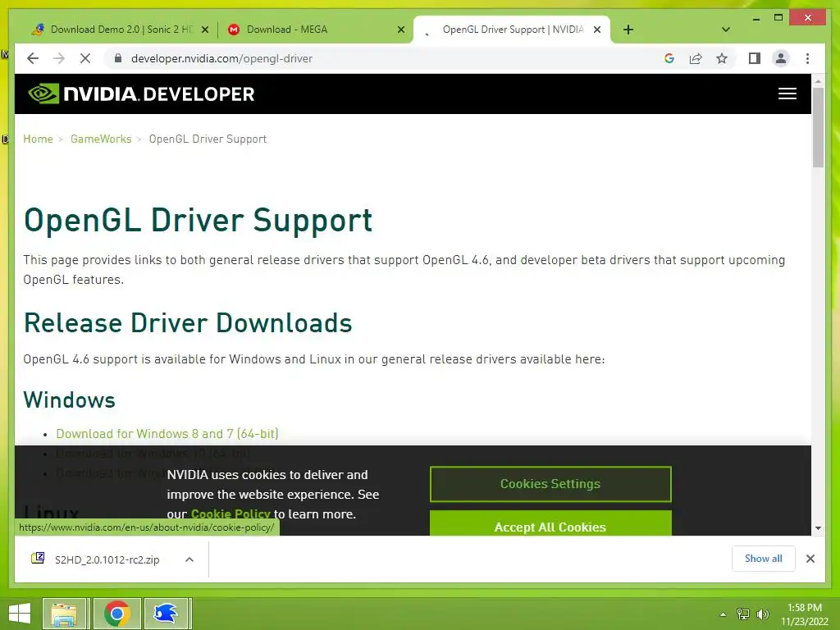Close the MEGA download tab
The height and width of the screenshot is (630, 840).
tap(400, 30)
